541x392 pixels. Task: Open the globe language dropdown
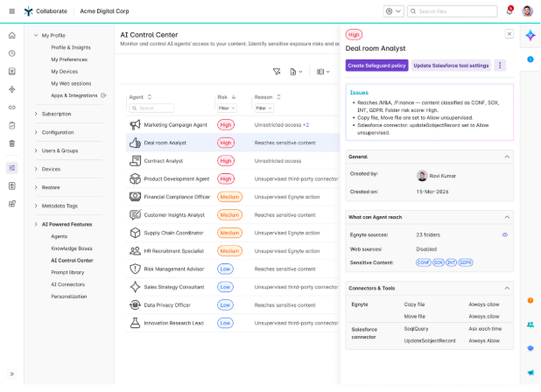(x=393, y=11)
